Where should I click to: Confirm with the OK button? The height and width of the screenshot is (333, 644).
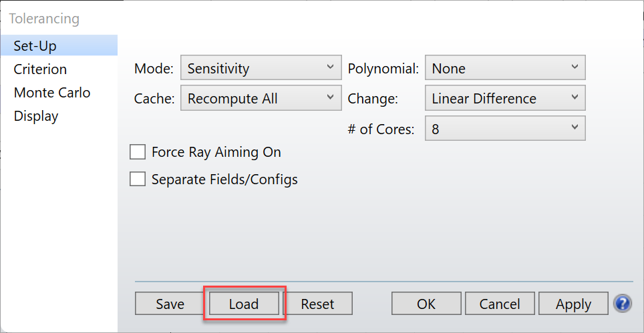pos(426,304)
